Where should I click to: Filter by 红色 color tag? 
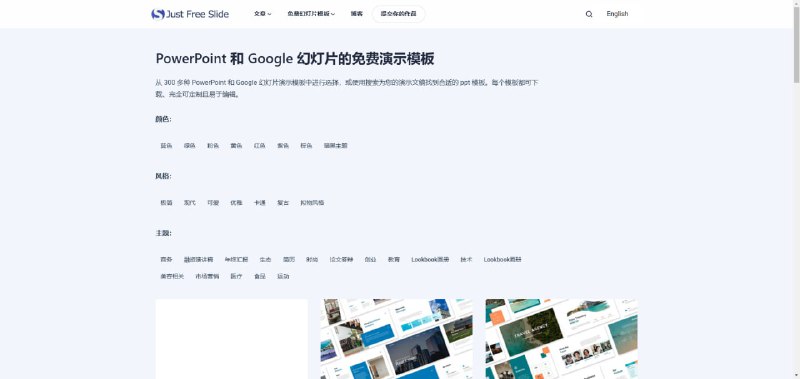tap(260, 146)
